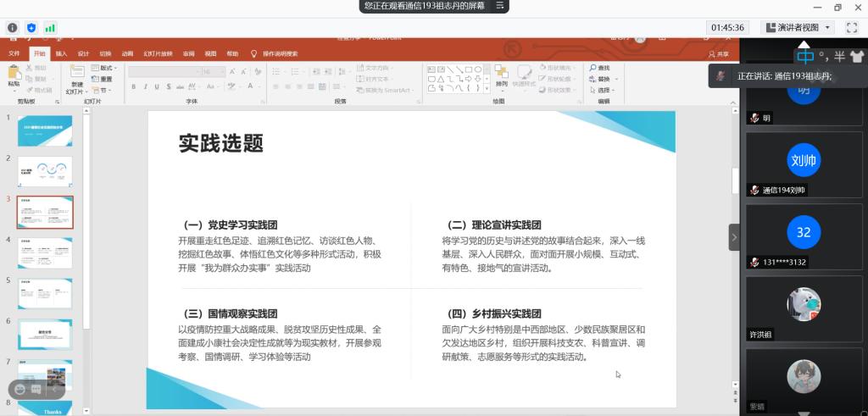Click the 共享 share button
This screenshot has height=416, width=868.
coord(720,53)
